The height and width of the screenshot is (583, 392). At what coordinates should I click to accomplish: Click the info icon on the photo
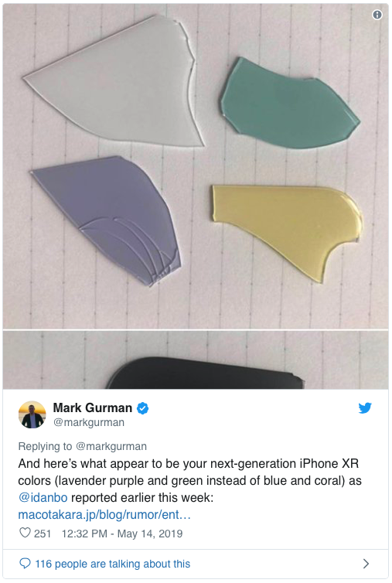coord(377,15)
